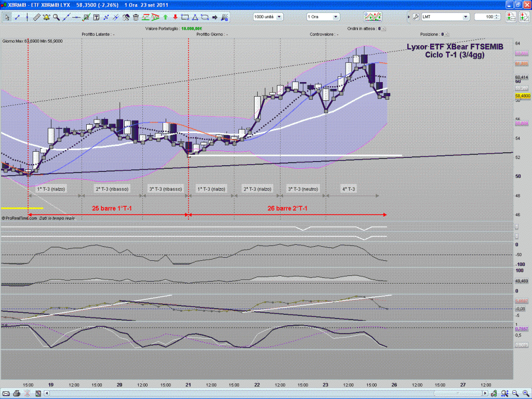
Task: Open the LMT order type dropdown
Action: click(445, 17)
